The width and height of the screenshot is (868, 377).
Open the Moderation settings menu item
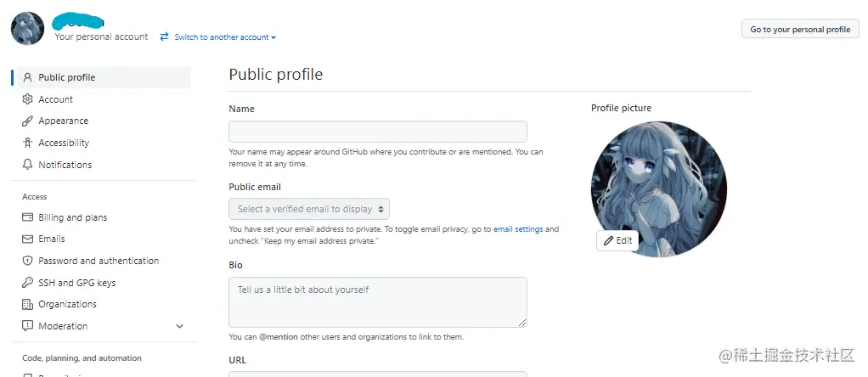(x=63, y=326)
